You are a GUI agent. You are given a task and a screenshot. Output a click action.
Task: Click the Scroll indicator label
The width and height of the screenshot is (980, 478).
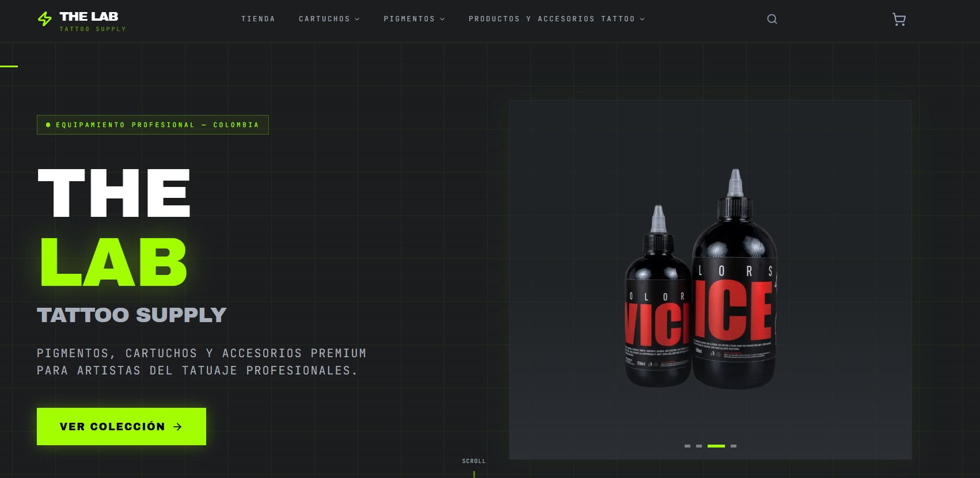[x=474, y=461]
